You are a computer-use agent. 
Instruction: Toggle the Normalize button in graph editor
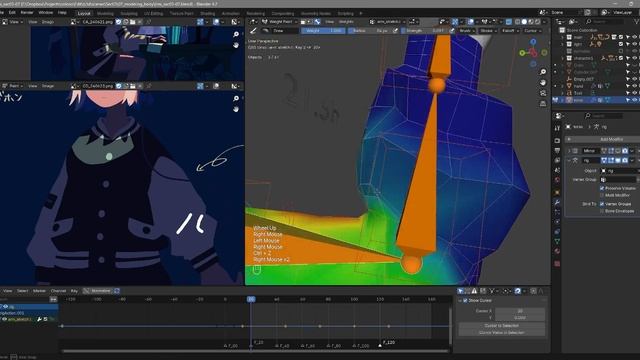click(98, 291)
